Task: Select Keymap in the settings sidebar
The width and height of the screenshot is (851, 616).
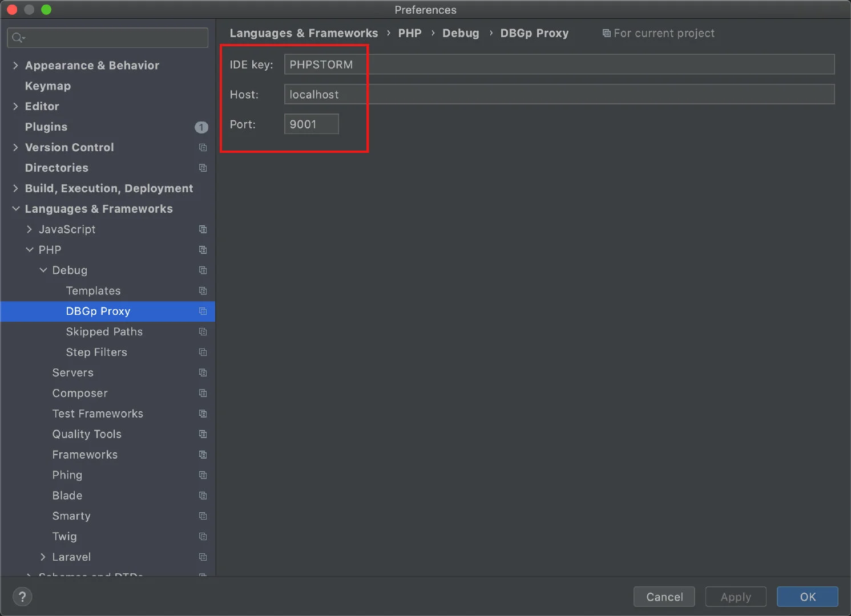Action: [48, 86]
